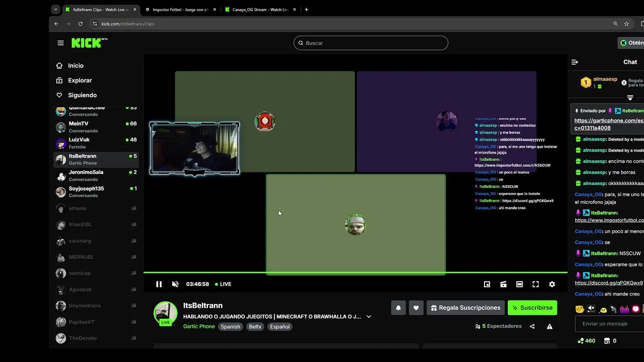Select the Beltx tag
Viewport: 644px width, 362px height.
click(255, 326)
